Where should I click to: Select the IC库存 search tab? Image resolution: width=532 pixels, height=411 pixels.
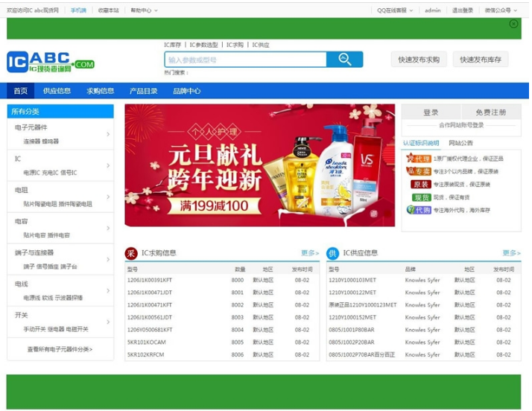[x=173, y=45]
